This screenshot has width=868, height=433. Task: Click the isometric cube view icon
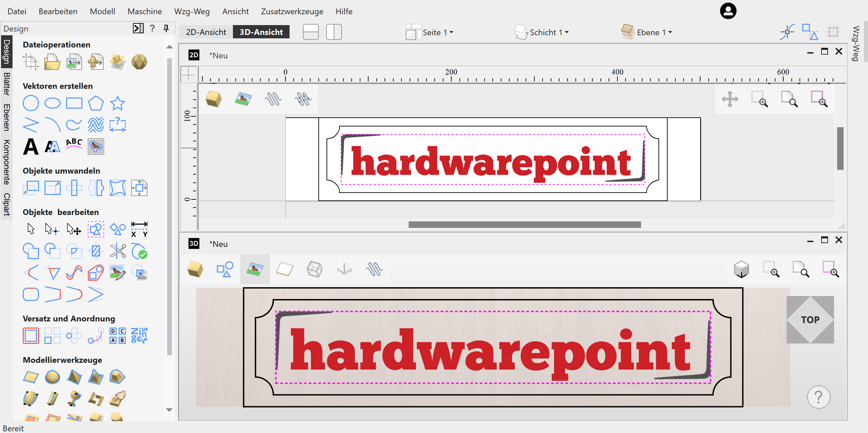coord(741,270)
